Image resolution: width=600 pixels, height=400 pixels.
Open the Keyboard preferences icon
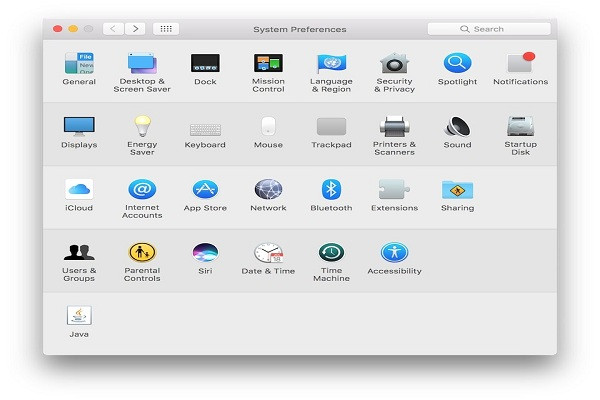point(205,129)
